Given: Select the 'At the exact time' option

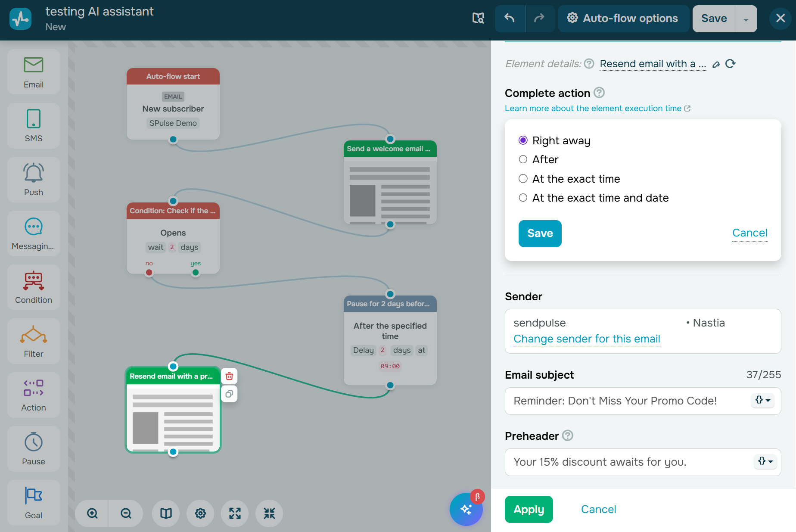Looking at the screenshot, I should coord(523,178).
